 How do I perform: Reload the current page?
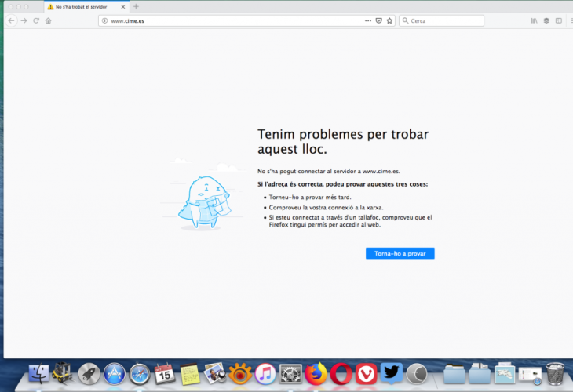pos(36,20)
